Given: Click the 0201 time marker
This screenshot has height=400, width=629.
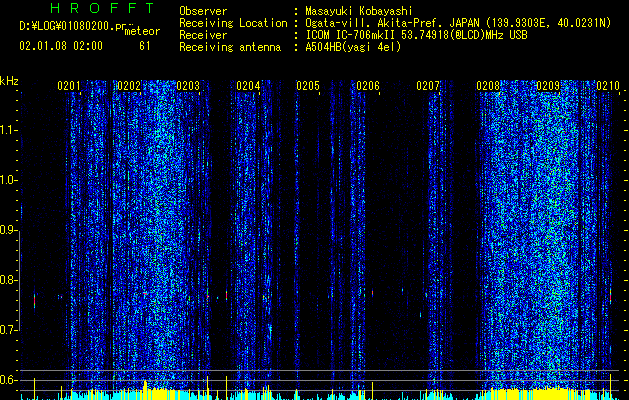Looking at the screenshot, I should coord(69,85).
